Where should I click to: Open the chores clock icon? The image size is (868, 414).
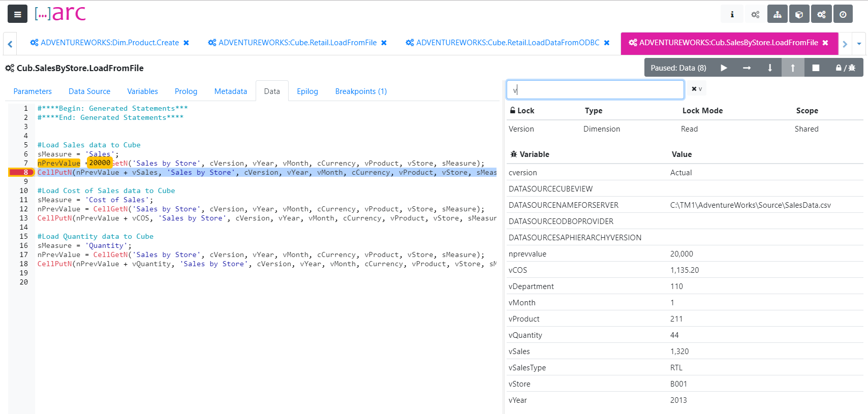tap(843, 14)
